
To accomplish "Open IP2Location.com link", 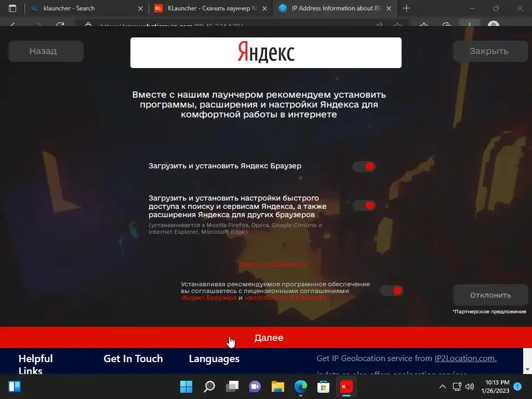I will pos(465,358).
